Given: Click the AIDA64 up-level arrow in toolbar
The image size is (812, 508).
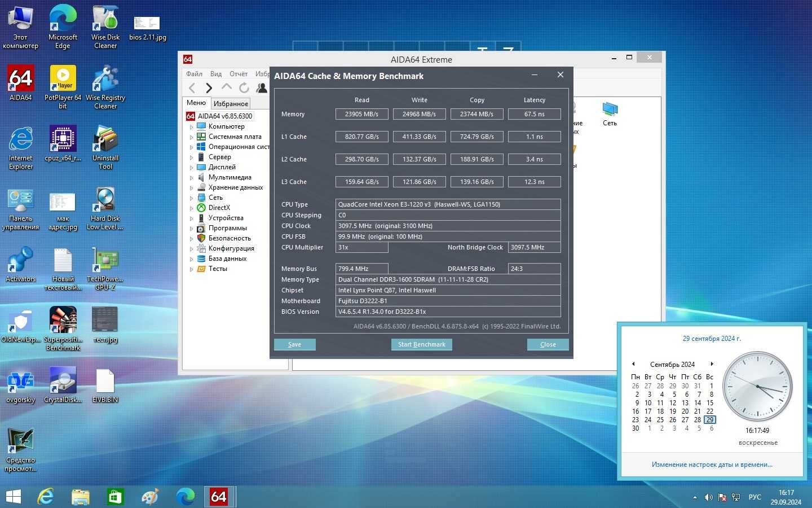Looking at the screenshot, I should [x=227, y=87].
